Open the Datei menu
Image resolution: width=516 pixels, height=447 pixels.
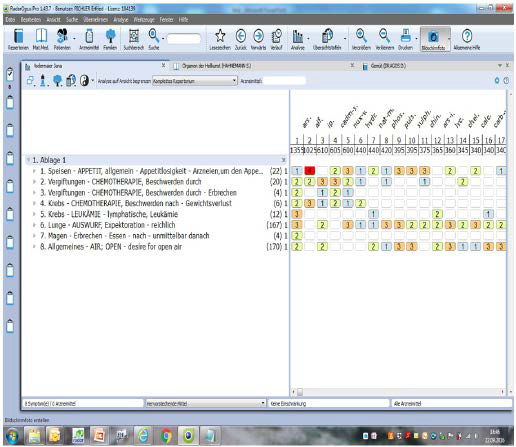coord(10,20)
